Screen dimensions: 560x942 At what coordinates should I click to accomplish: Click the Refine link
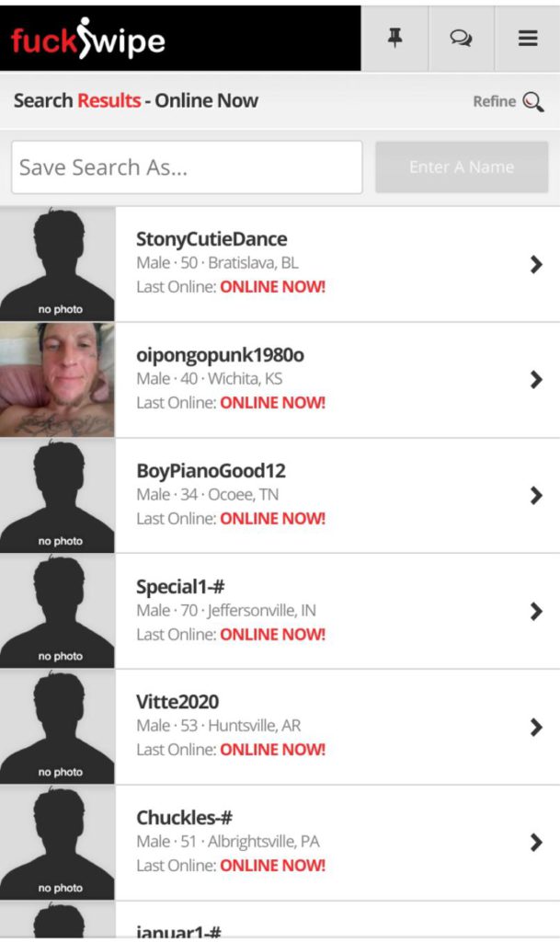pyautogui.click(x=494, y=101)
